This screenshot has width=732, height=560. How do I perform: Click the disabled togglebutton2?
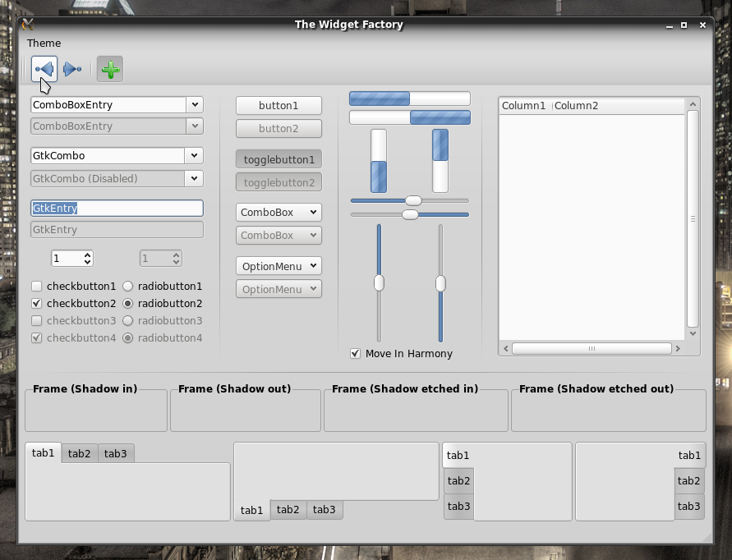click(x=279, y=182)
